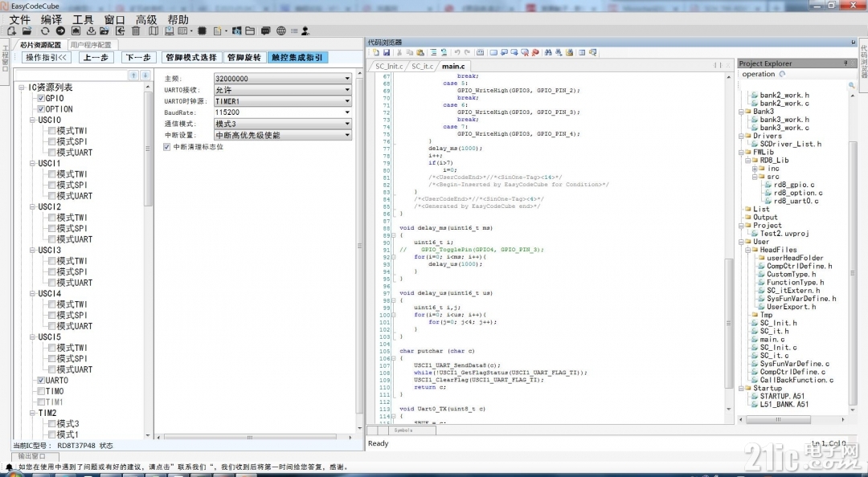
Task: Click the globe web icon in toolbar
Action: point(281,31)
